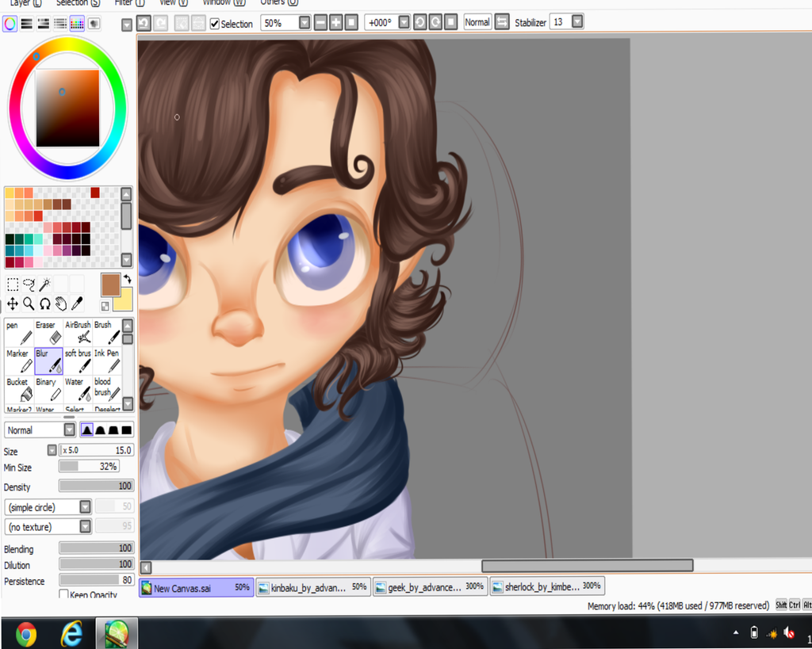
Task: Switch to the kinbaku_by_advan canvas tab
Action: coord(313,587)
